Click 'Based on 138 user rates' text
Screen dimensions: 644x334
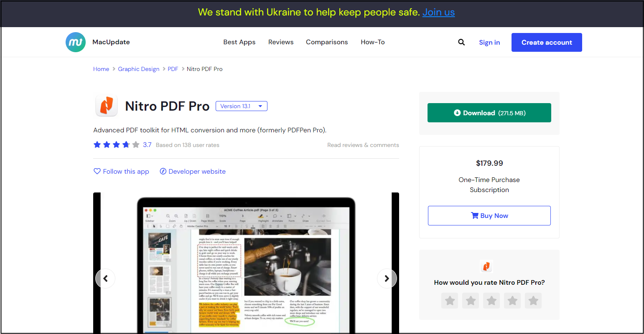[188, 145]
